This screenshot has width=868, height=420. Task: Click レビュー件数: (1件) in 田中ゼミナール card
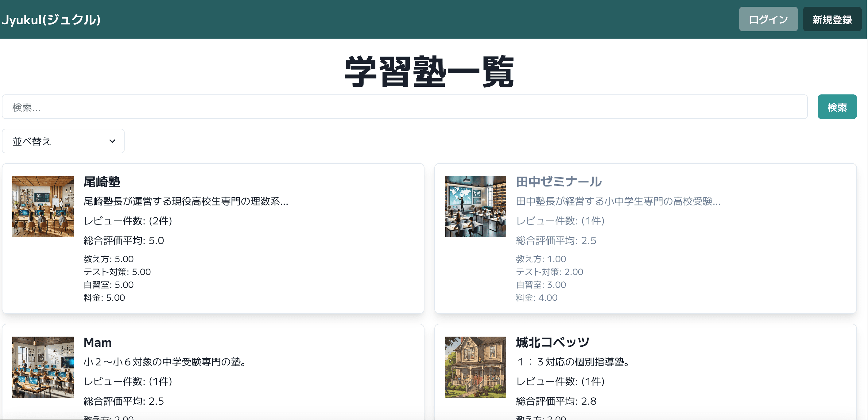(560, 221)
